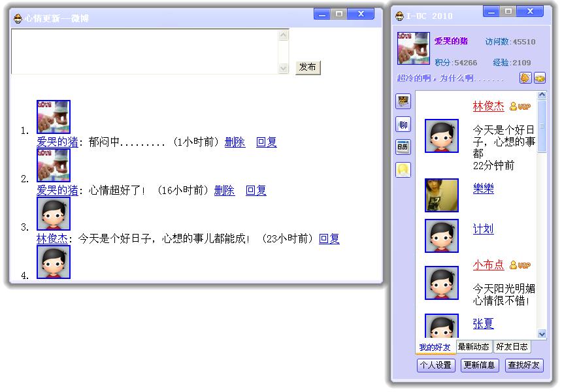Click 张夏's avatar in friend list
562x392 pixels.
(442, 326)
